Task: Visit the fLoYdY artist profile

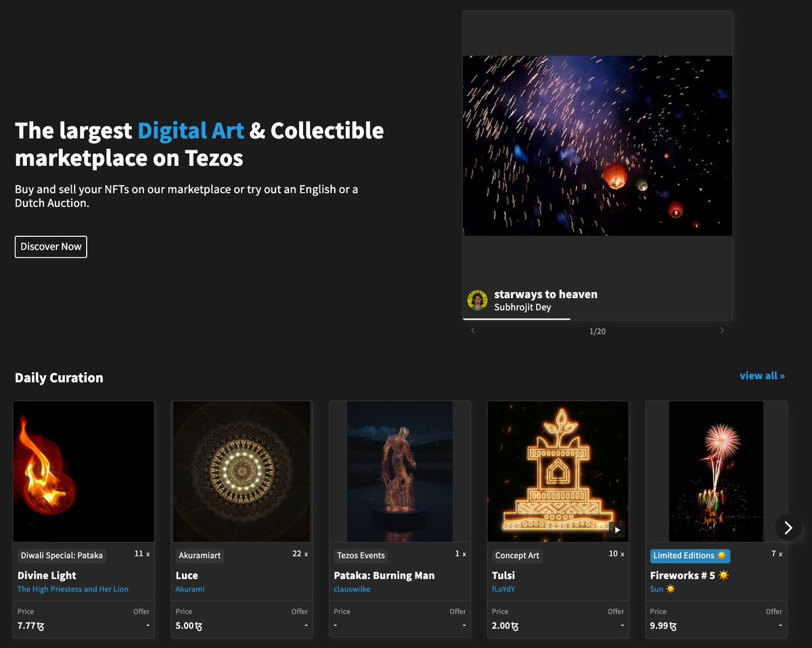Action: coord(503,589)
